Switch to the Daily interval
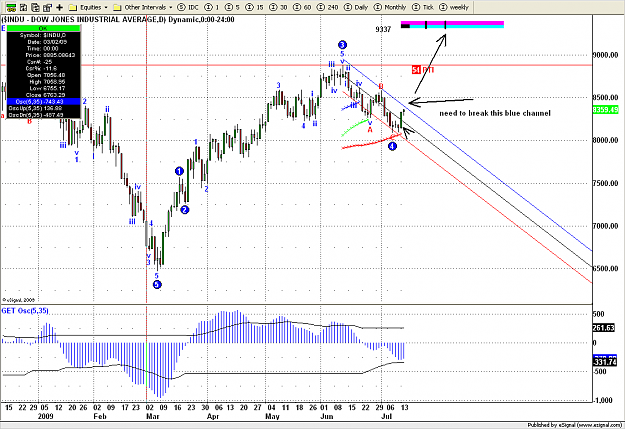This screenshot has height=429, width=625. point(356,7)
